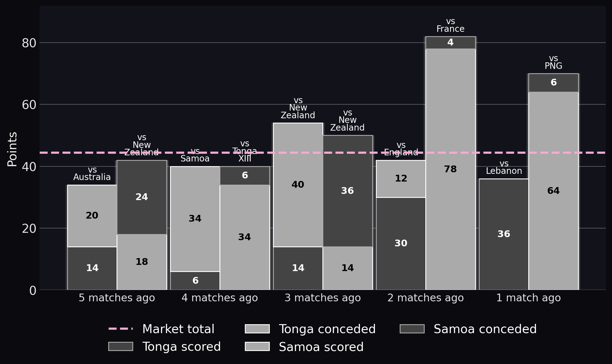Click the Tonga conceded legend swatch
Viewport: 612px width, 364px height.
257,329
